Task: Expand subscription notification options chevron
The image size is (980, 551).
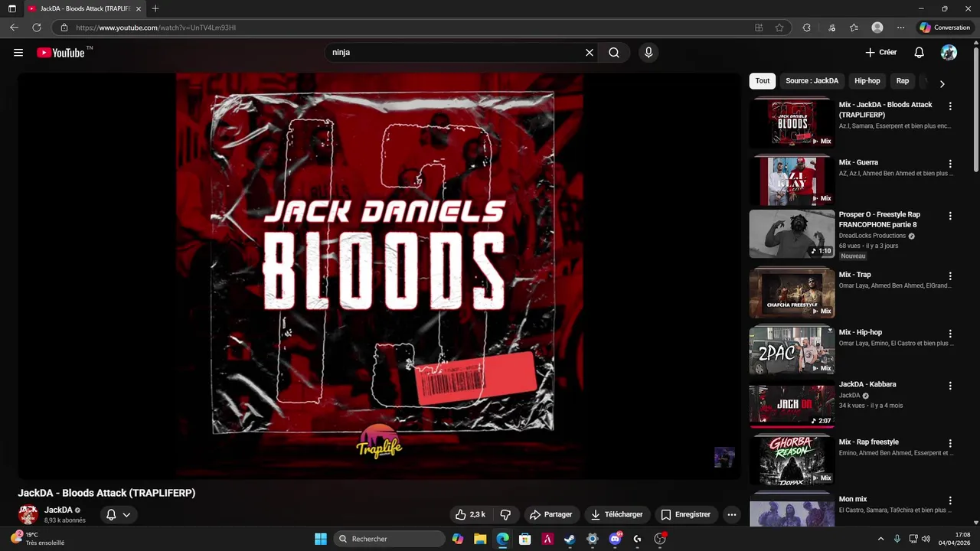Action: [x=126, y=514]
